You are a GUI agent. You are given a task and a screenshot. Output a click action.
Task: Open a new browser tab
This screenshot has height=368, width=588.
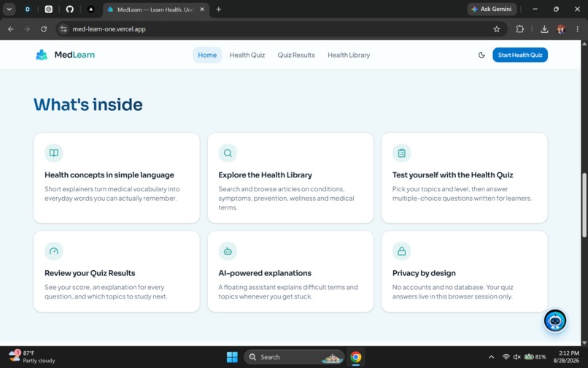tap(219, 9)
